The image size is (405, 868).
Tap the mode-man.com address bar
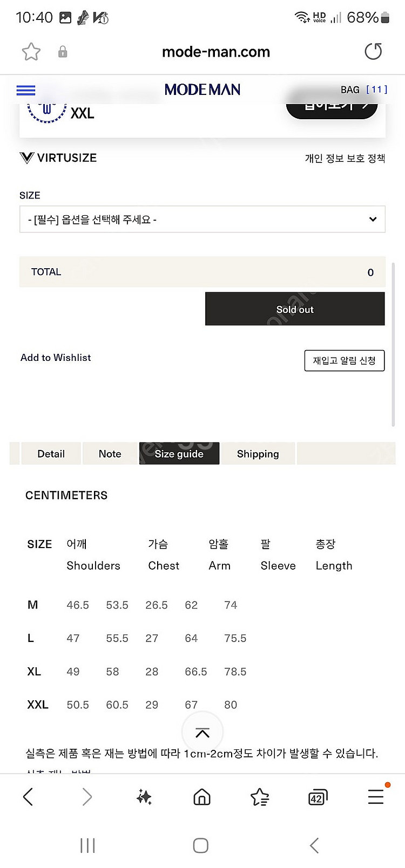click(x=216, y=52)
